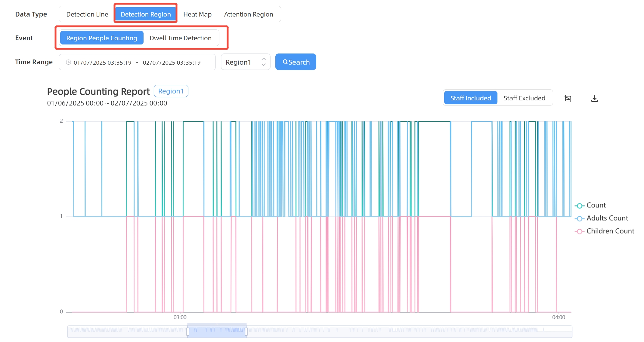Viewport: 644px width, 342px height.
Task: Click the save-as-image icon
Action: [x=568, y=99]
